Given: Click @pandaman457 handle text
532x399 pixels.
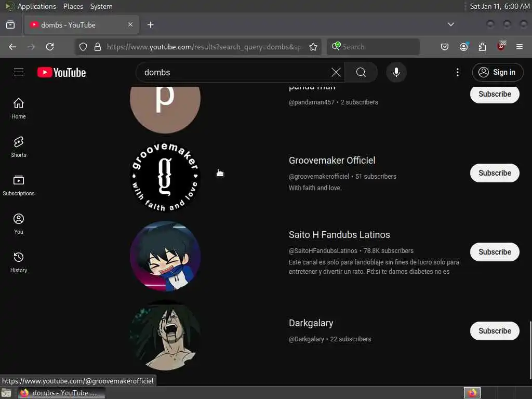Looking at the screenshot, I should pyautogui.click(x=311, y=102).
